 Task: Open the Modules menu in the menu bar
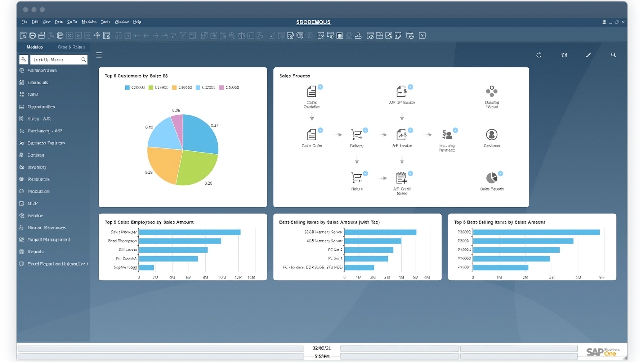89,22
